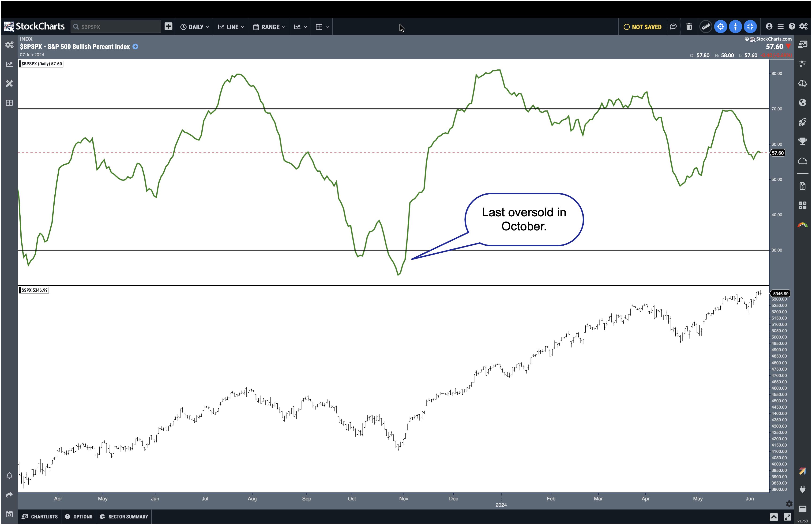This screenshot has width=812, height=525.
Task: Open annotation drawing tools in left sidebar
Action: (9, 84)
